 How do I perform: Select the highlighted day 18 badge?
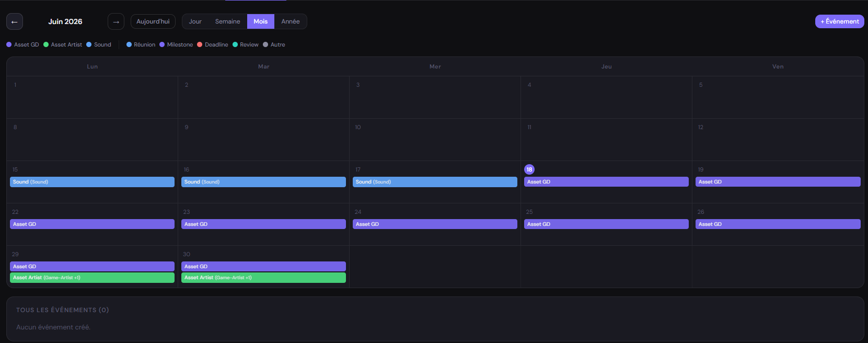click(529, 169)
